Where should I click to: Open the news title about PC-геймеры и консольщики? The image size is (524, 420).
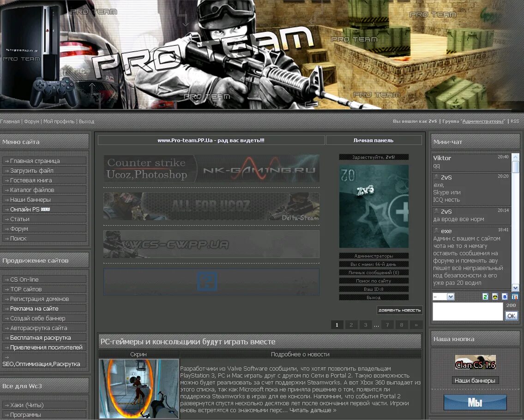coord(188,342)
